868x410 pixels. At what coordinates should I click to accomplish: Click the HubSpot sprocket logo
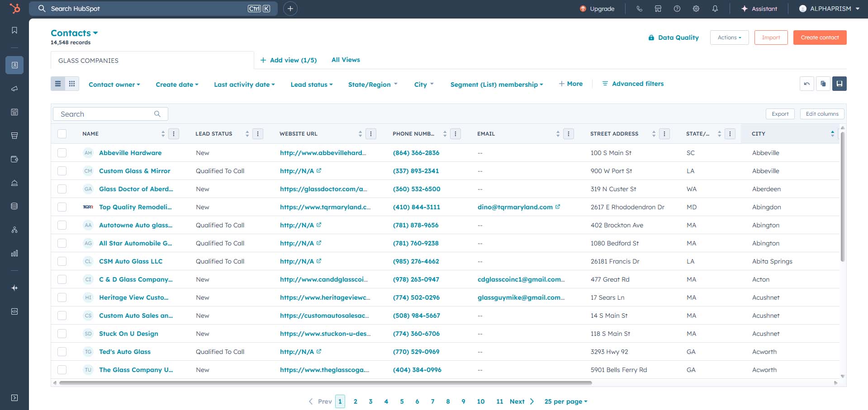pos(14,9)
